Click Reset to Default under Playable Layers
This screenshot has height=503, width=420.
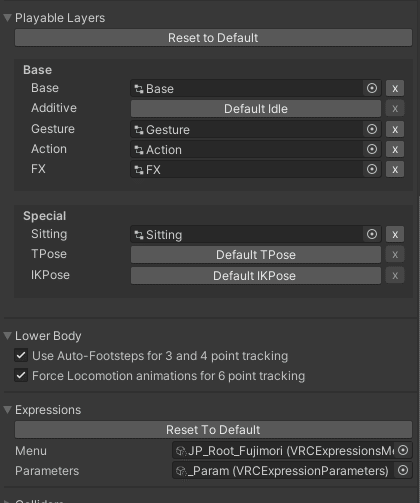point(213,38)
